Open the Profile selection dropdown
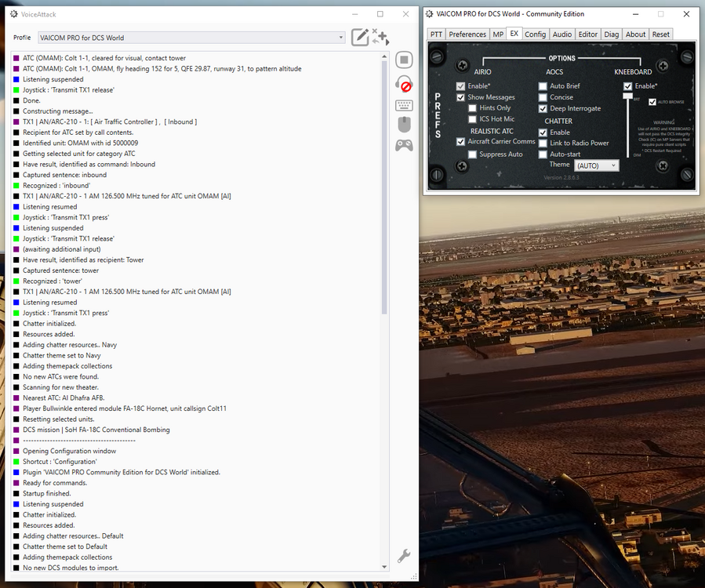The width and height of the screenshot is (705, 588). coord(341,38)
